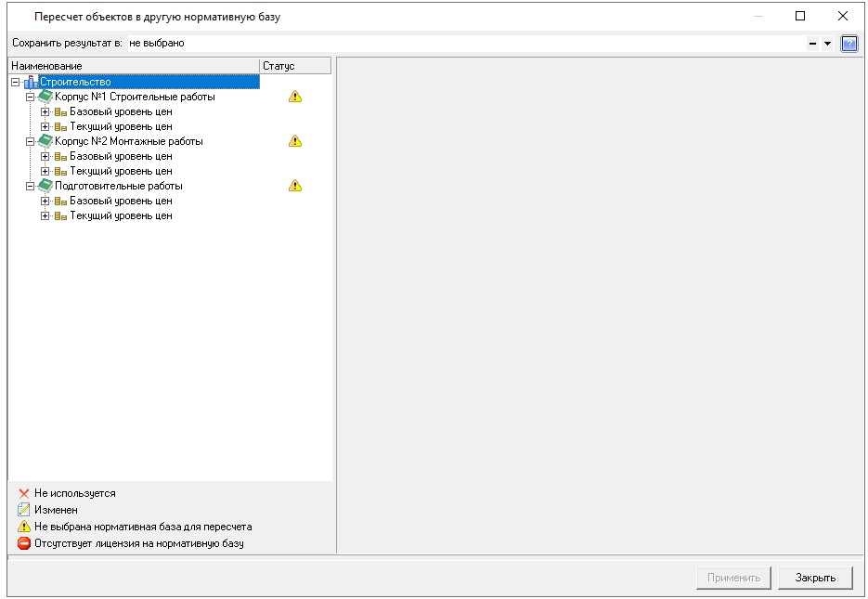The width and height of the screenshot is (868, 599).
Task: Click the warning status icon for Корпус №1
Action: tap(295, 97)
